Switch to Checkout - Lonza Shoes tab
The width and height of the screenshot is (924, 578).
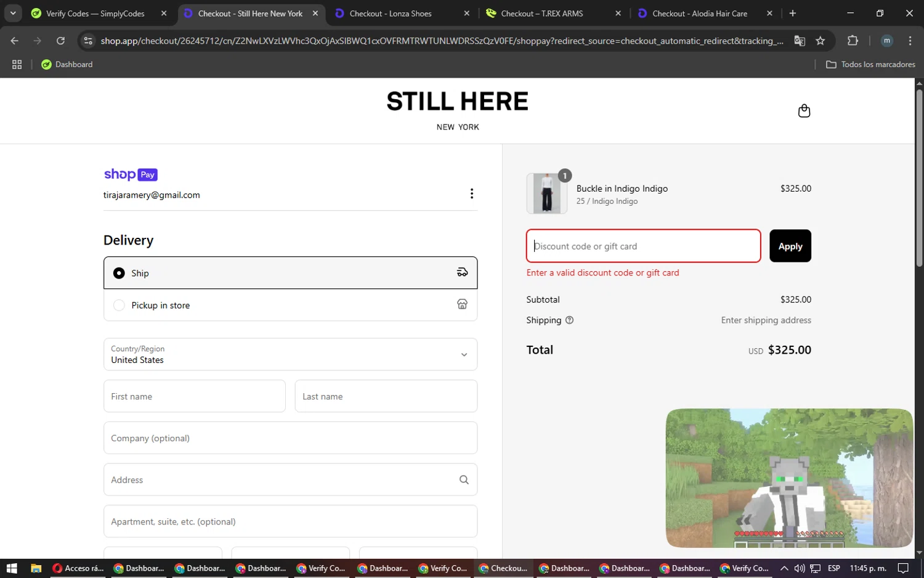(401, 14)
